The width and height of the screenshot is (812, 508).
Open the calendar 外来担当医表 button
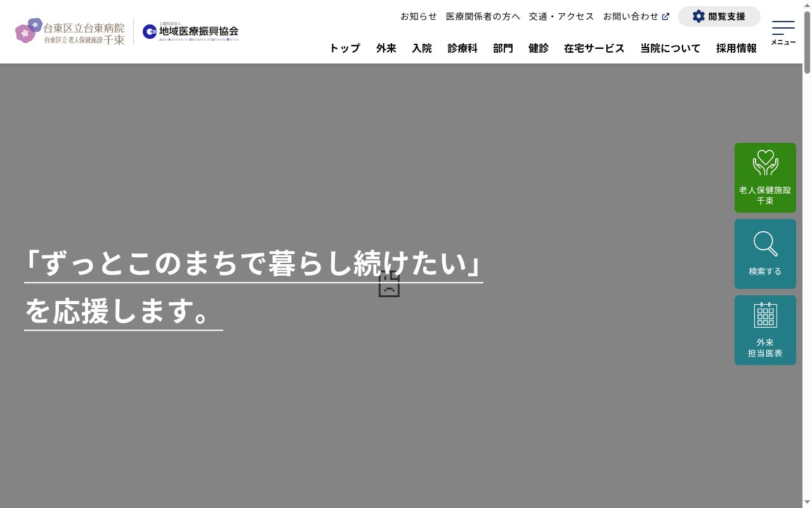pos(765,330)
